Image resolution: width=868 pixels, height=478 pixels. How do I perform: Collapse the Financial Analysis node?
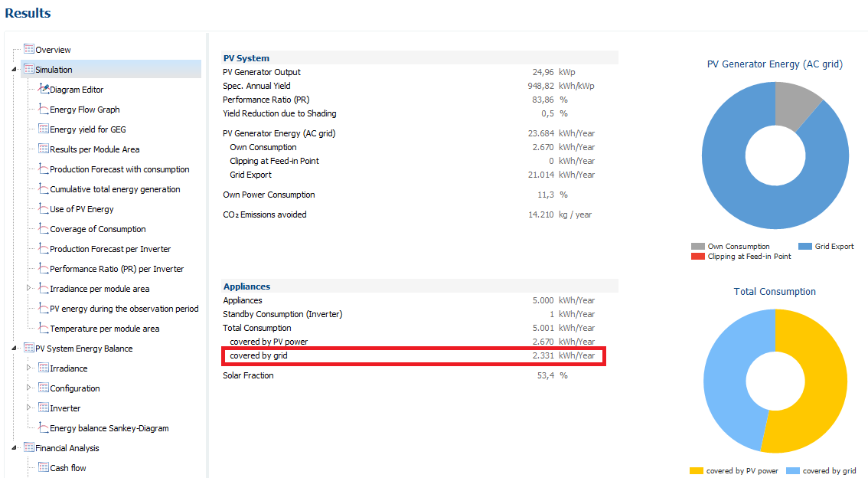[15, 448]
